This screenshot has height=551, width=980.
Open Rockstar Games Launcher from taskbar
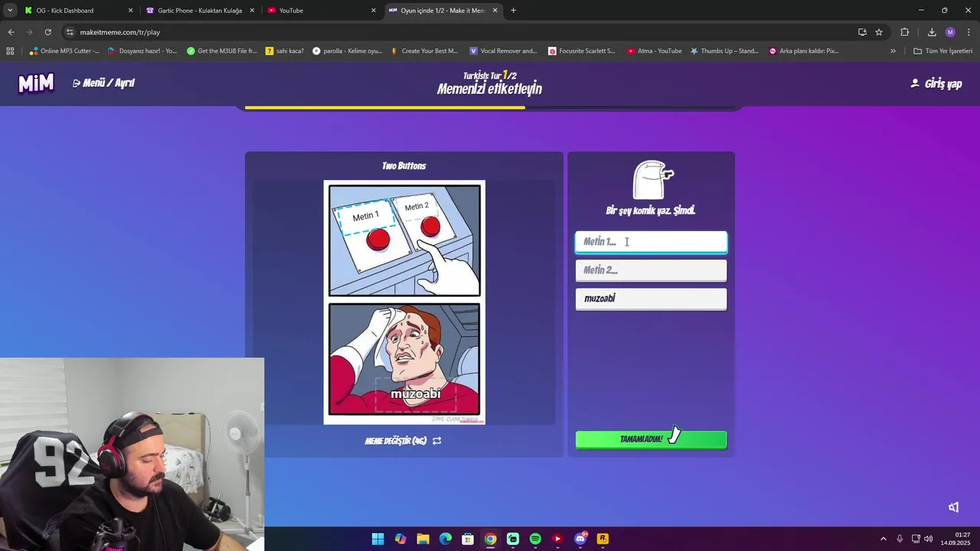603,539
